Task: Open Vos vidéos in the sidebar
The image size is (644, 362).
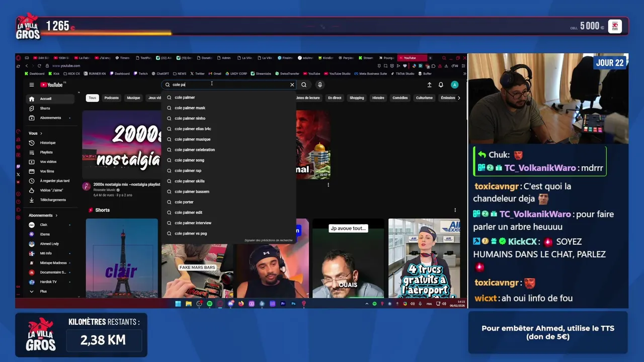Action: click(x=50, y=162)
